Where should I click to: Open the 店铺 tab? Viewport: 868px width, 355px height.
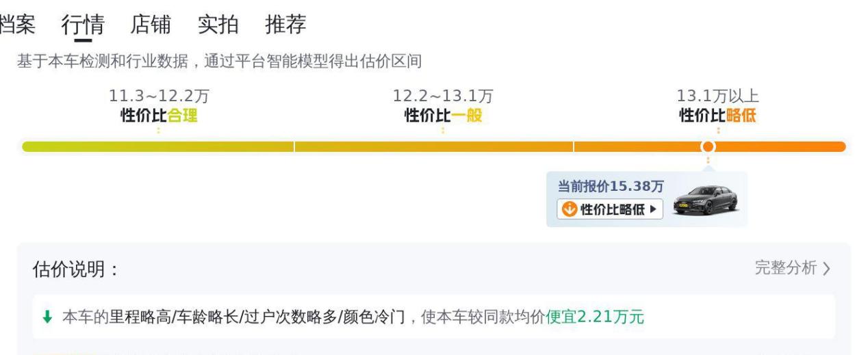pyautogui.click(x=151, y=25)
